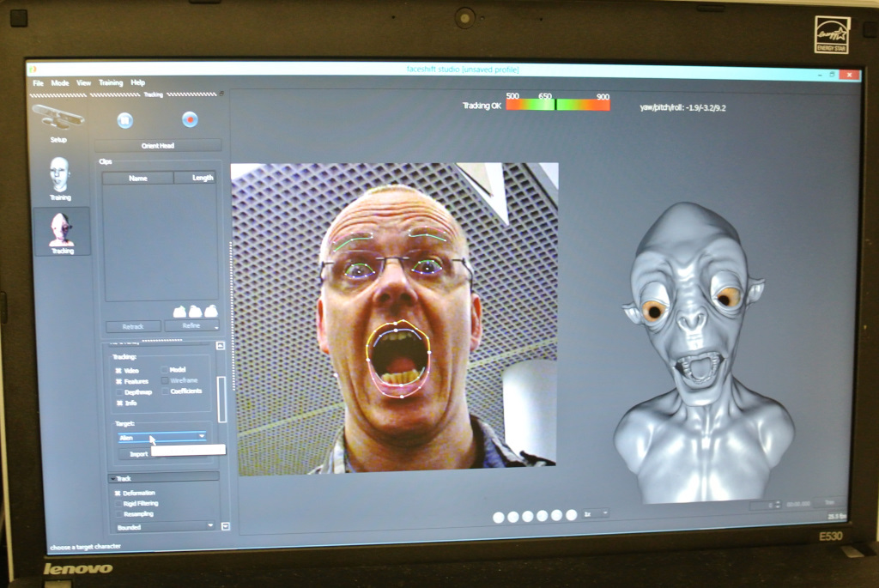
Task: Click the third white playback circle
Action: [528, 516]
